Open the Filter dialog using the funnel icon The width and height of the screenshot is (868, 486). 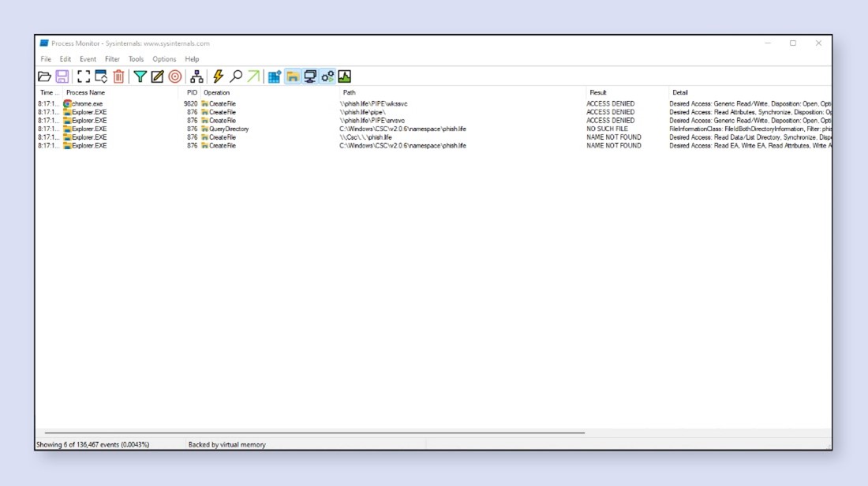(139, 77)
